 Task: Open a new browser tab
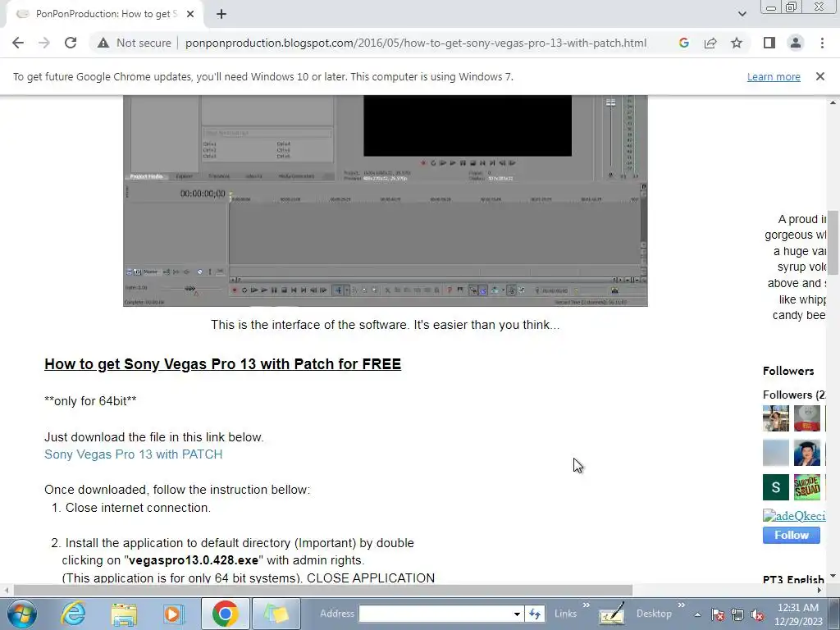221,14
